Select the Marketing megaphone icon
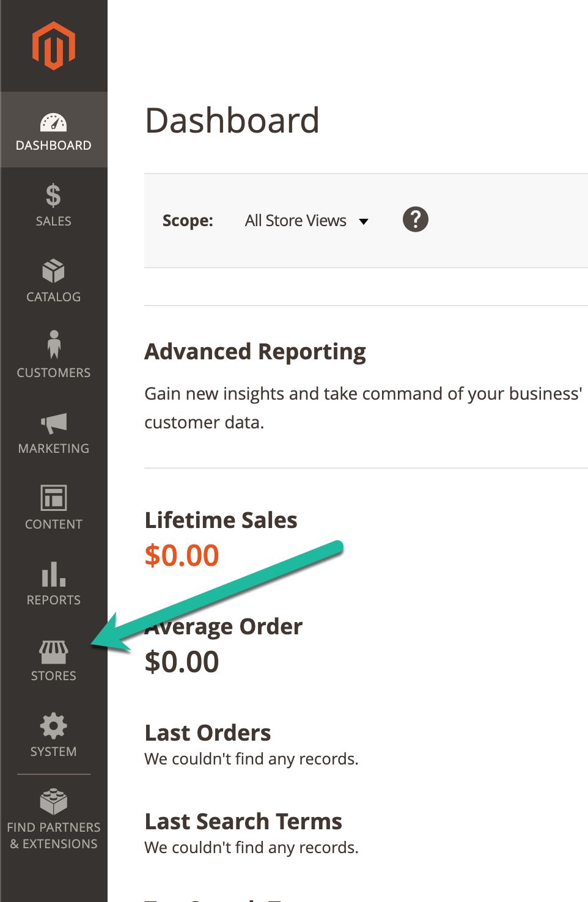588x902 pixels. coord(53,423)
